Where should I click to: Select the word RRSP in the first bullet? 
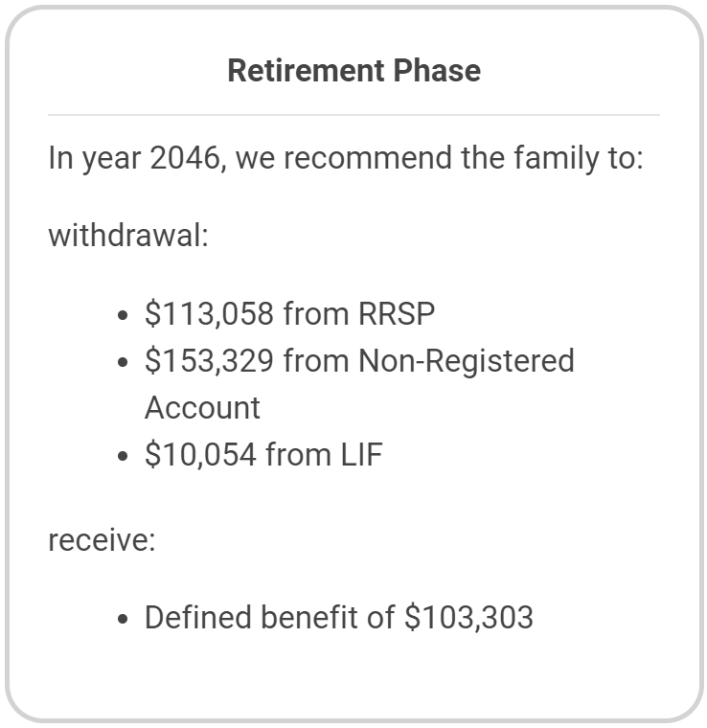(x=397, y=313)
